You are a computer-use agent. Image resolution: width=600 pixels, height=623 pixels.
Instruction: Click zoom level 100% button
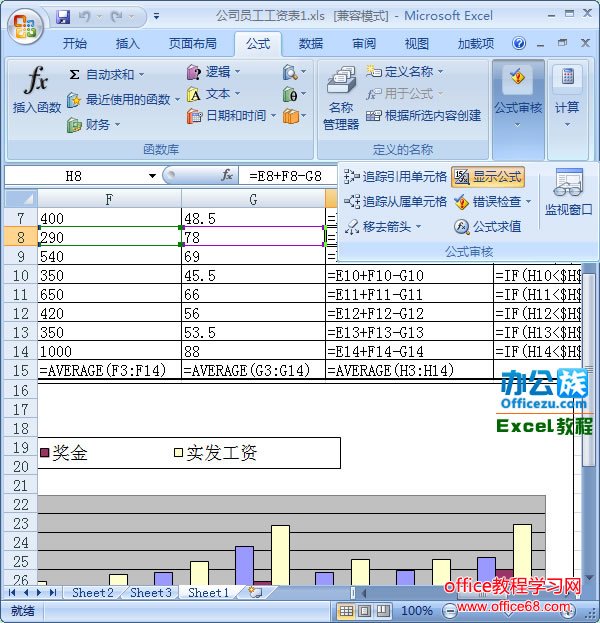[416, 610]
